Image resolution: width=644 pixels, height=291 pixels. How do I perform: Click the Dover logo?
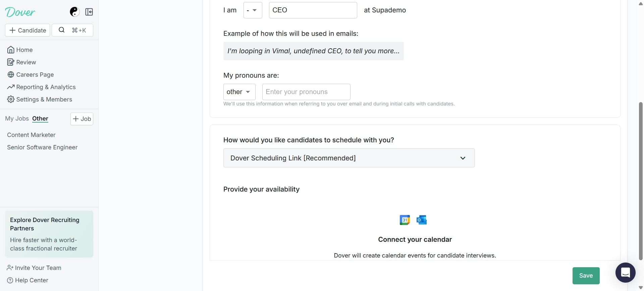(x=20, y=12)
